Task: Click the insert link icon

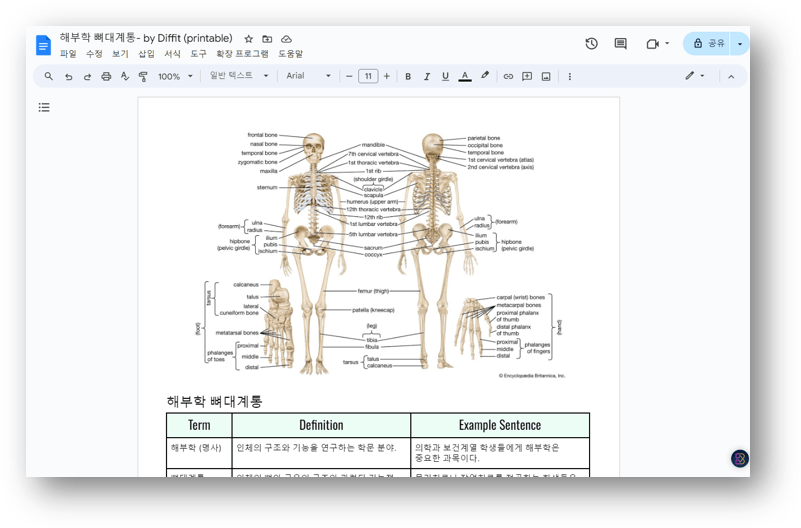Action: click(x=508, y=76)
